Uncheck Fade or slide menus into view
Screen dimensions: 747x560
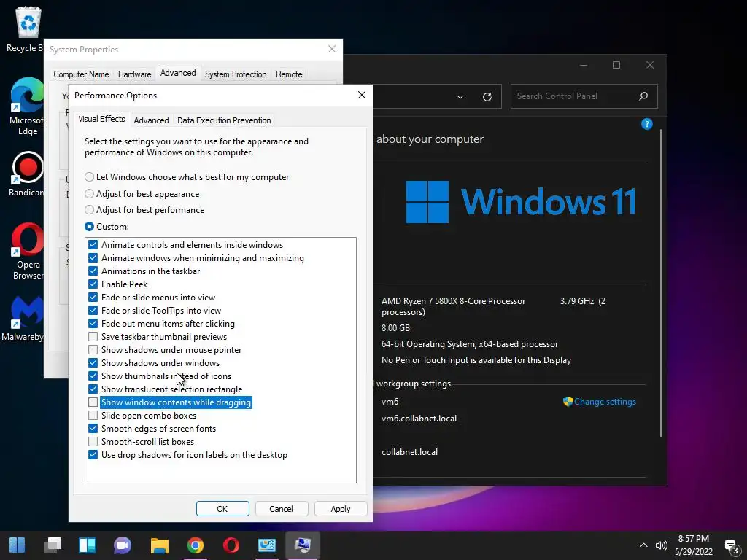coord(93,297)
